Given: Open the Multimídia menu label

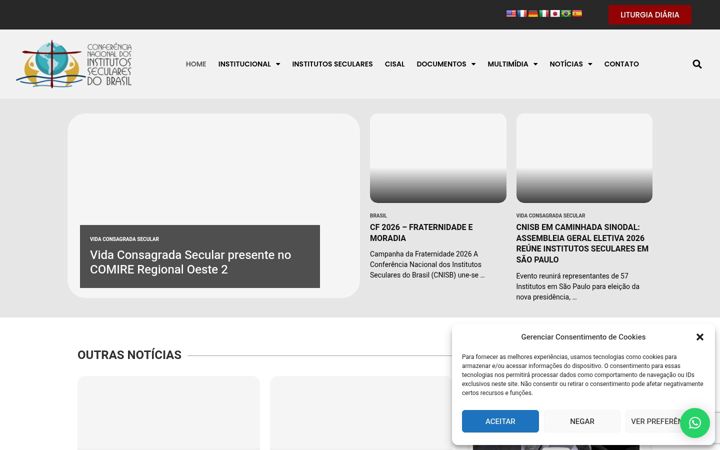Looking at the screenshot, I should point(508,64).
